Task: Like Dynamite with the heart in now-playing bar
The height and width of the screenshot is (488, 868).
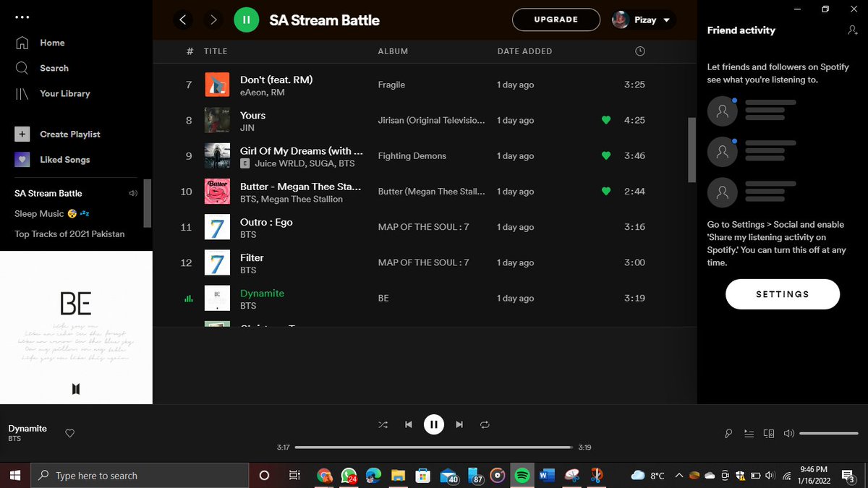Action: (x=70, y=433)
